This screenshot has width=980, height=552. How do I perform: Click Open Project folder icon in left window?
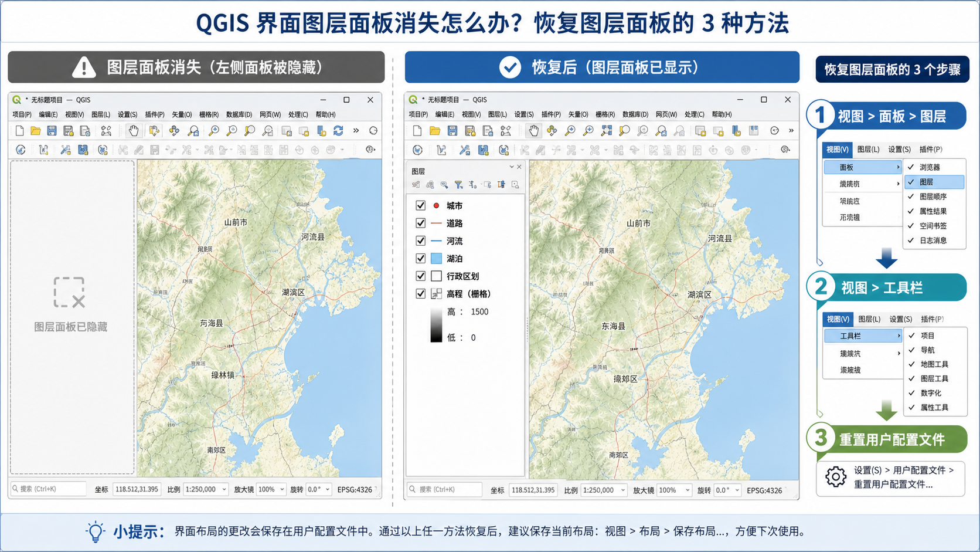36,130
